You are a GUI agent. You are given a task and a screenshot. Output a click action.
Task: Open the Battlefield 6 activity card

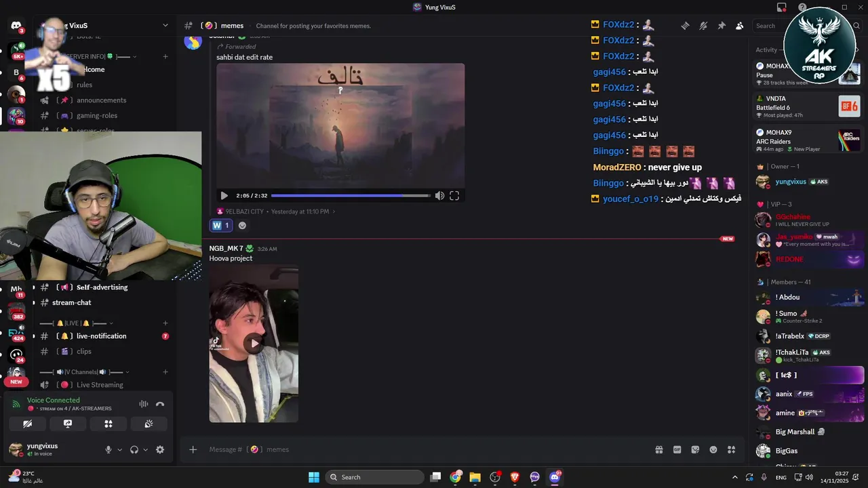click(x=808, y=106)
